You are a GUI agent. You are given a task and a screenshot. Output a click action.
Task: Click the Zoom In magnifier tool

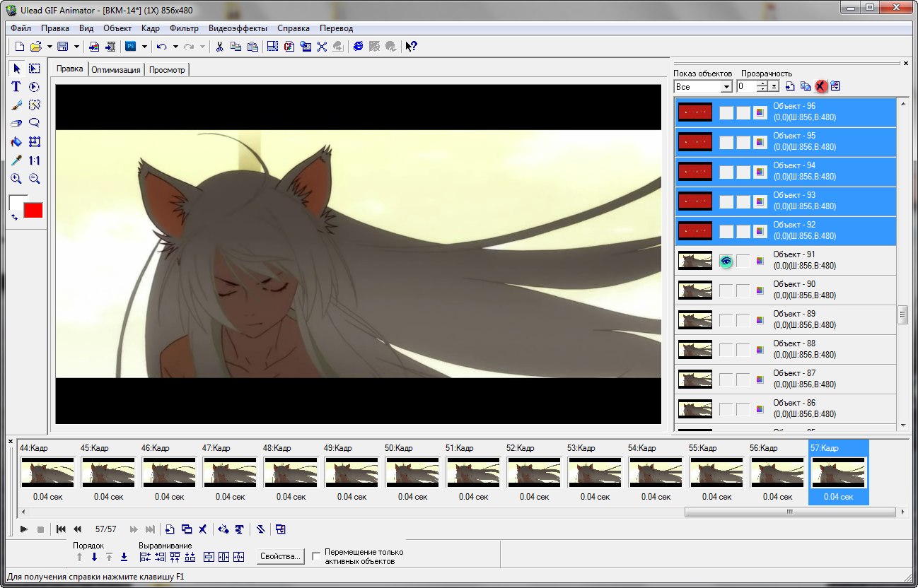click(16, 179)
